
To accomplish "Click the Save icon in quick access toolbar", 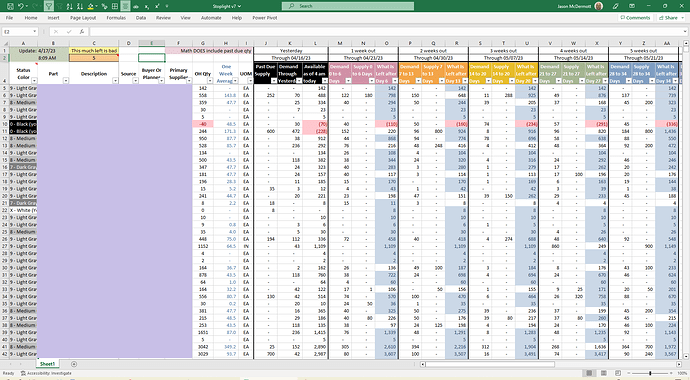I will (x=10, y=6).
